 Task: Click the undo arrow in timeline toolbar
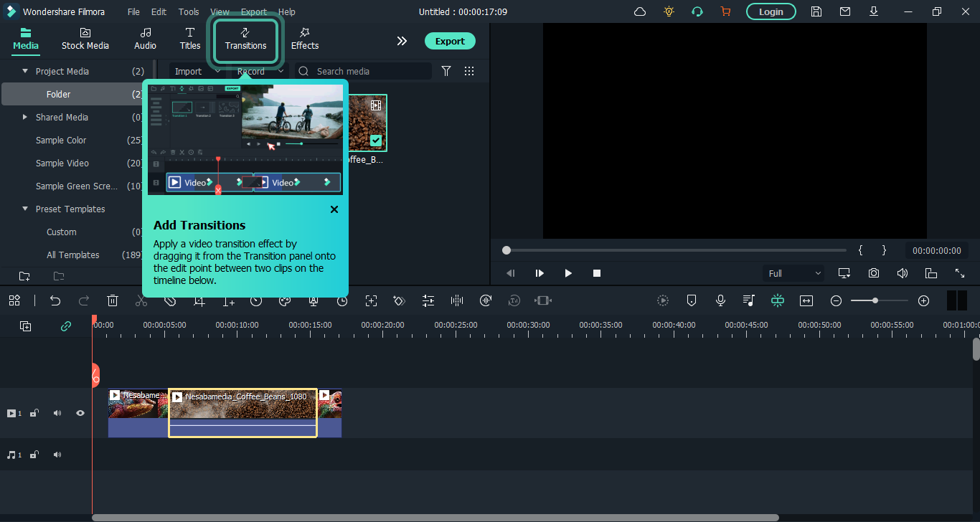(x=55, y=301)
